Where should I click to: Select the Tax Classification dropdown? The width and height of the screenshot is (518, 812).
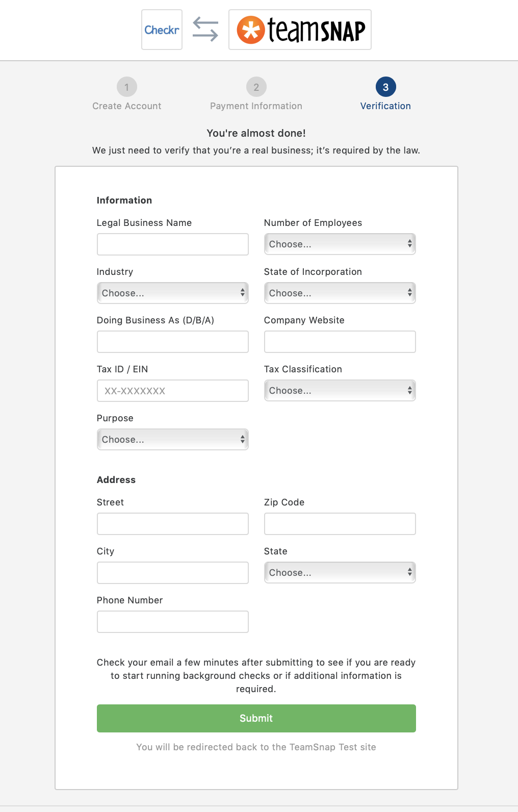pyautogui.click(x=340, y=390)
